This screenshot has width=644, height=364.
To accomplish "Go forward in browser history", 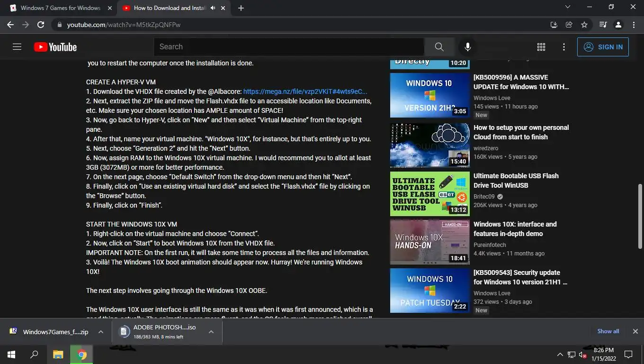I will pos(26,25).
